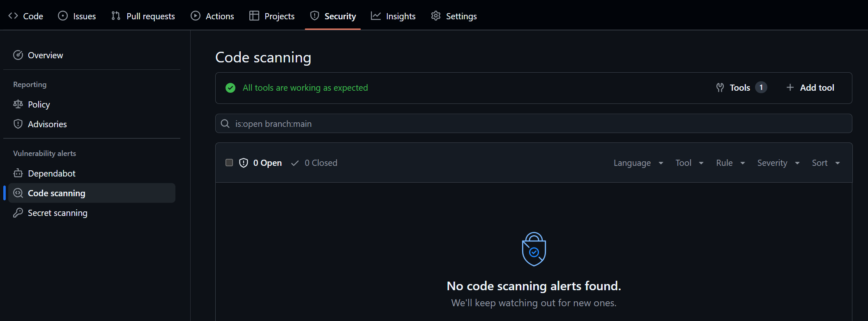Click the Issues circle-dot icon
Viewport: 868px width, 321px height.
63,16
